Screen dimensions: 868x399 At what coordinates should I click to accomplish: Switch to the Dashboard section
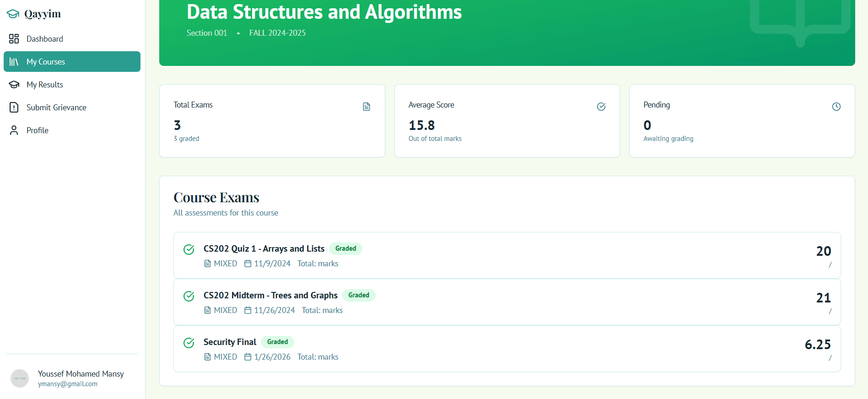pyautogui.click(x=45, y=38)
